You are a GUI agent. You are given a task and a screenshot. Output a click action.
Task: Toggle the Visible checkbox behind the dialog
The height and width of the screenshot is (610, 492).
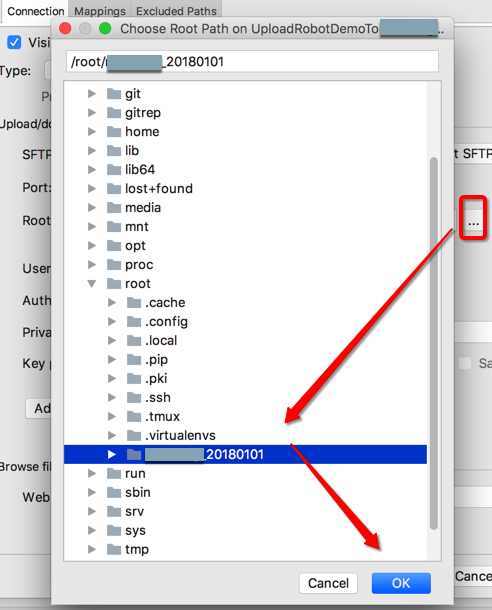[14, 42]
